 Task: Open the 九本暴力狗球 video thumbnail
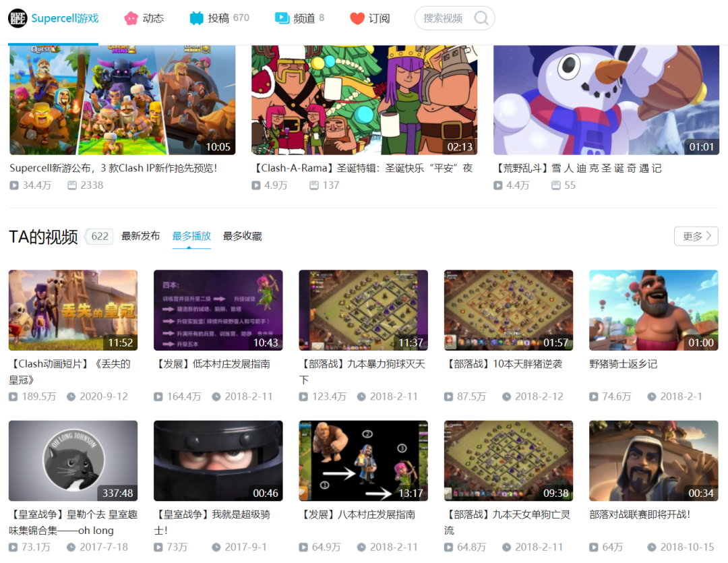tap(363, 310)
